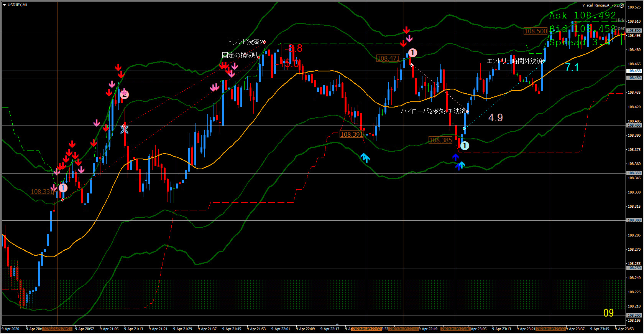
Task: Click the 108.458 current price axis label
Action: [634, 71]
